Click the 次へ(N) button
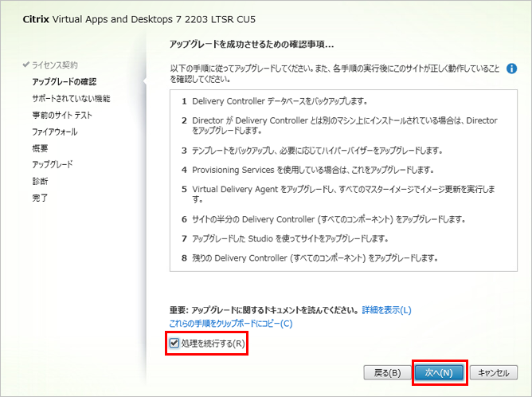Screen dimensions: 532x397 coord(439,372)
